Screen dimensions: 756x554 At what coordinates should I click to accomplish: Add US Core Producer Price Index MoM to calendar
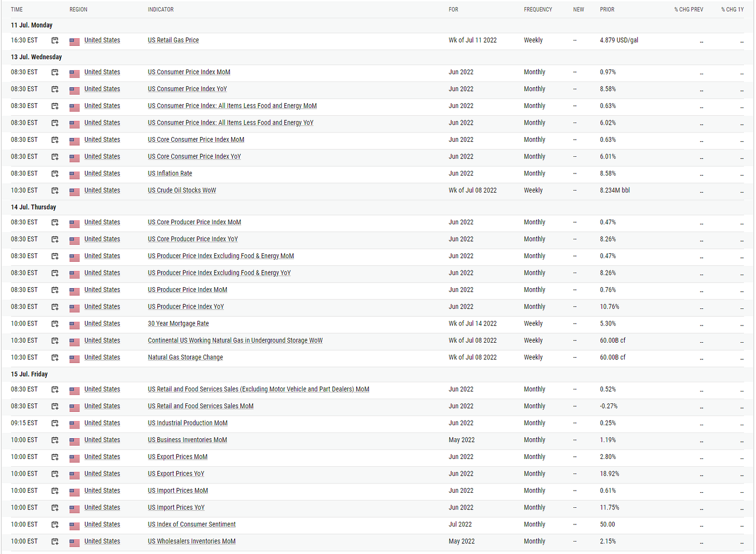click(55, 223)
